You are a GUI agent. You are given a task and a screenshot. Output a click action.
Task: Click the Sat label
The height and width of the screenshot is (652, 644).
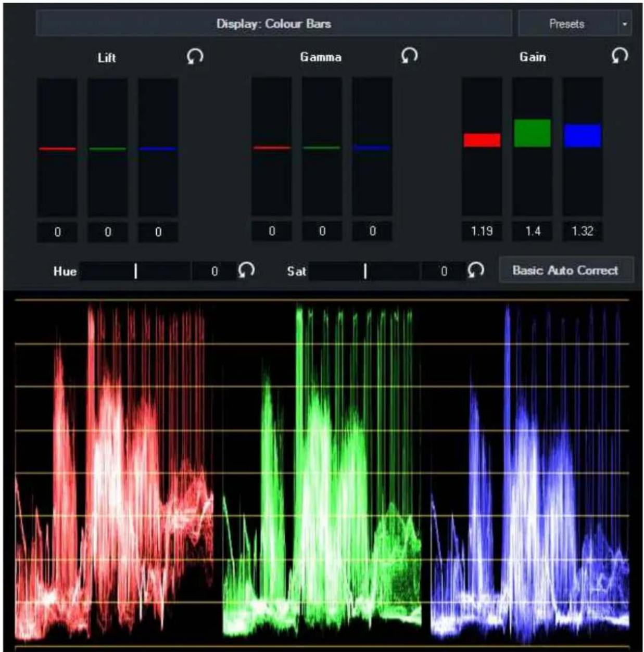(296, 271)
